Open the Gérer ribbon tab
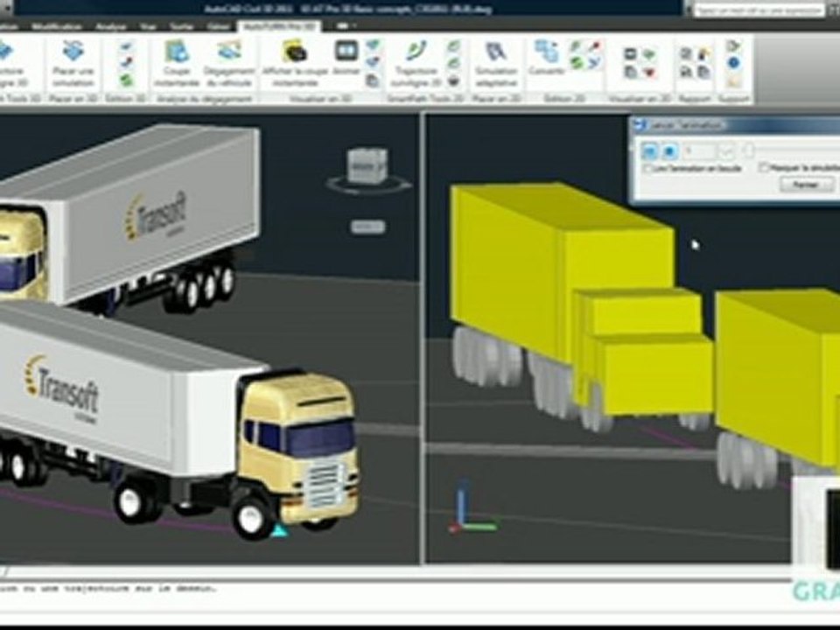 218,26
